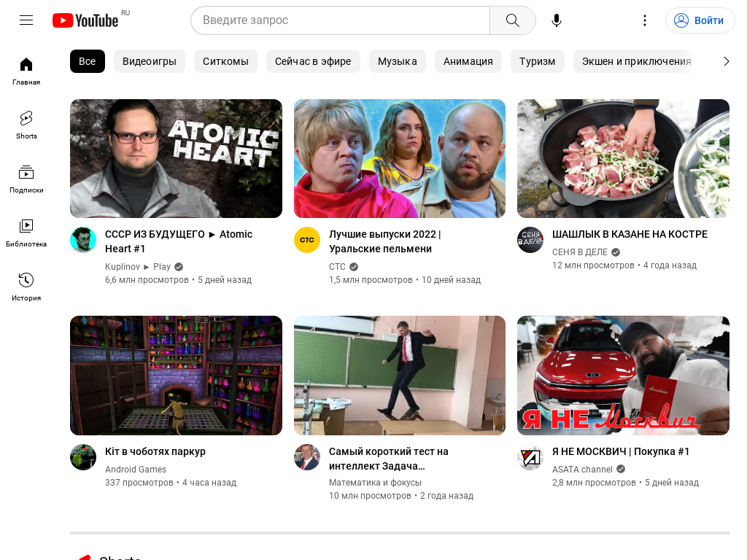
Task: Click the text 12 млн просмотров
Action: tap(593, 265)
